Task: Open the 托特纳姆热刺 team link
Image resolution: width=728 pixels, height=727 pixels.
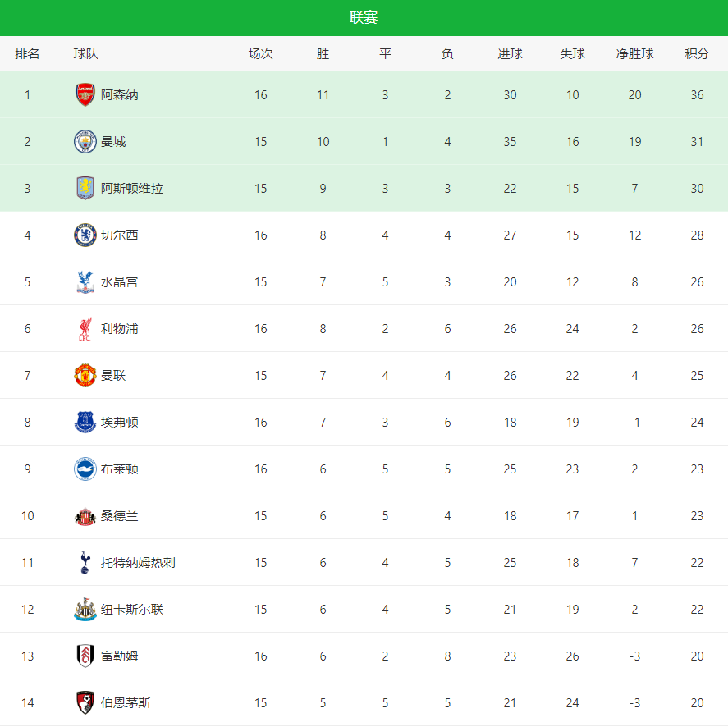Action: [138, 563]
